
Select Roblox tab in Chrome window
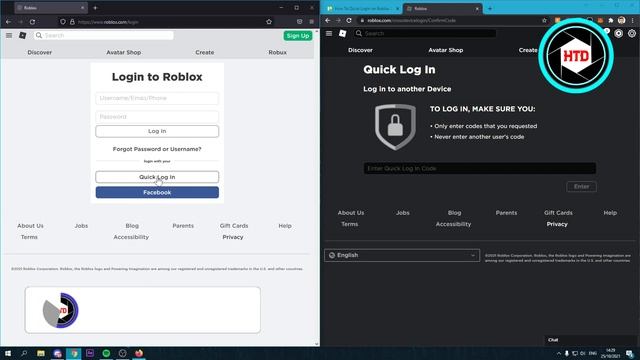click(442, 8)
